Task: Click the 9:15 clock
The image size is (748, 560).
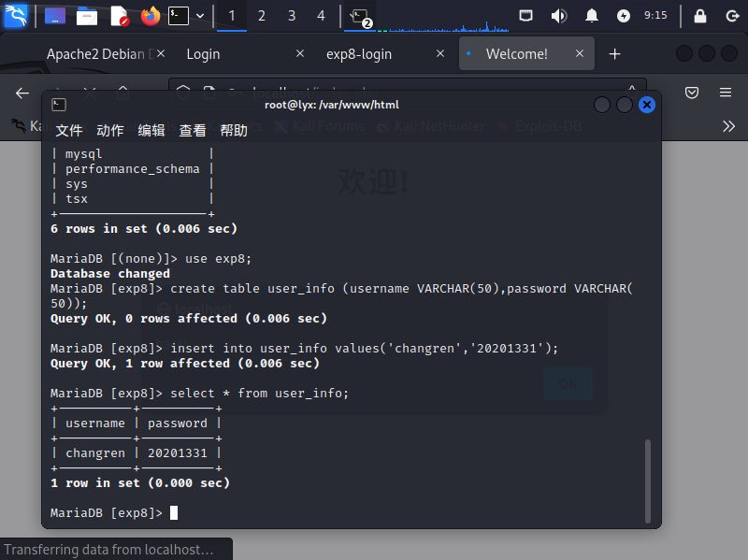Action: [x=655, y=15]
